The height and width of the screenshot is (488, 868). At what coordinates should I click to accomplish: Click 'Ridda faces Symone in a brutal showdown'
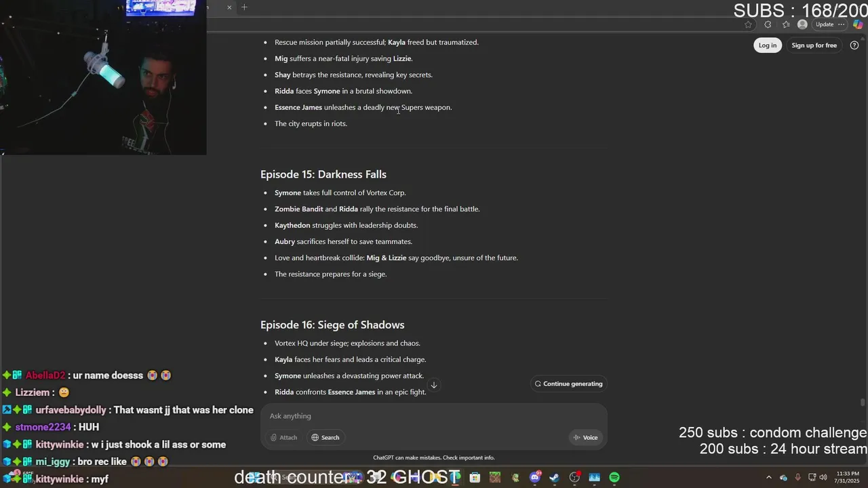pyautogui.click(x=343, y=91)
